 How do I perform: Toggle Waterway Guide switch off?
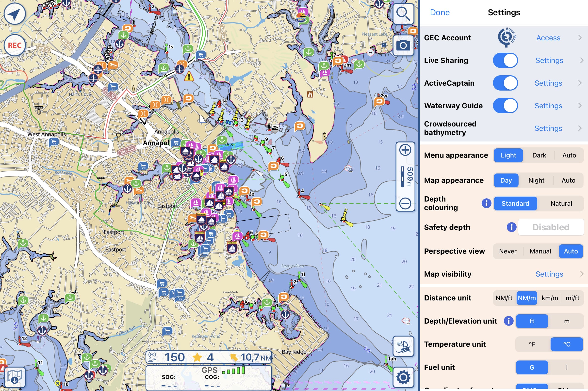tap(505, 106)
